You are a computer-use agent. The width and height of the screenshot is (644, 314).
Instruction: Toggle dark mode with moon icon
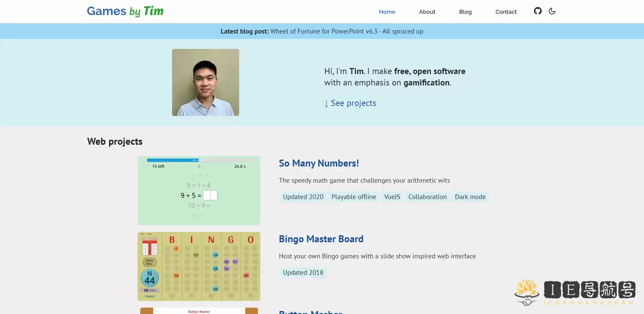click(552, 11)
